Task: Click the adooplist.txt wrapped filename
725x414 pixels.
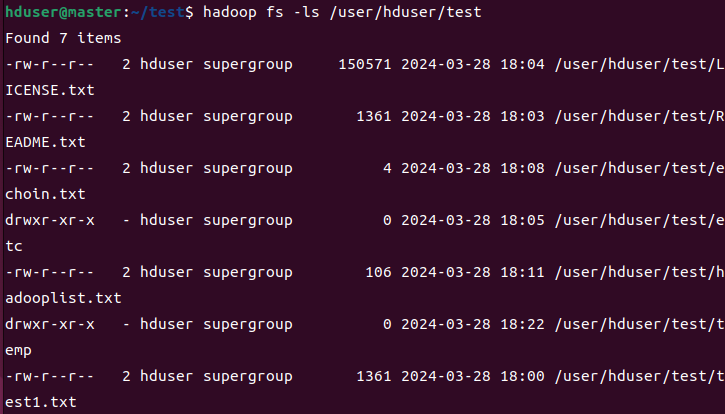Action: click(63, 298)
